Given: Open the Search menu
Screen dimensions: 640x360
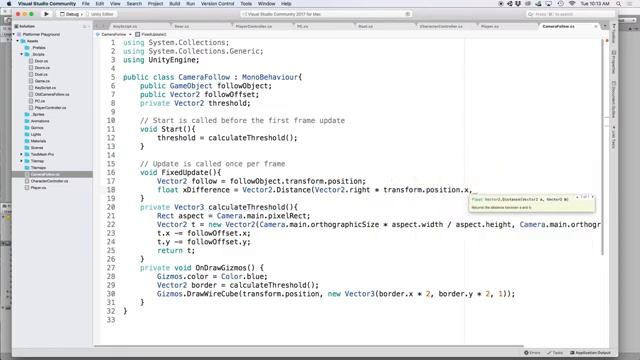Looking at the screenshot, I should pyautogui.click(x=134, y=4).
